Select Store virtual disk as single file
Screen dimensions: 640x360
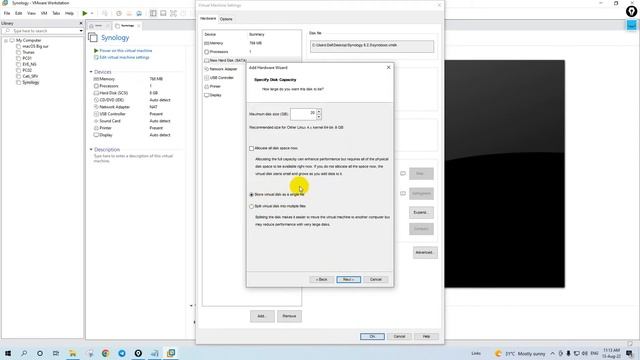[251, 195]
